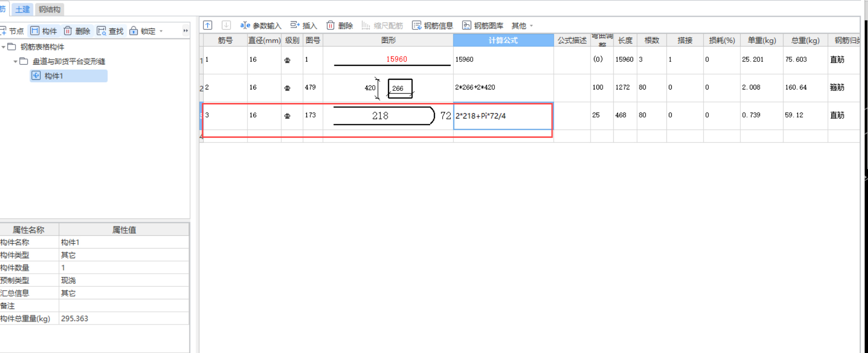Image resolution: width=868 pixels, height=353 pixels.
Task: Click the 总重(kg) column header
Action: click(x=805, y=40)
